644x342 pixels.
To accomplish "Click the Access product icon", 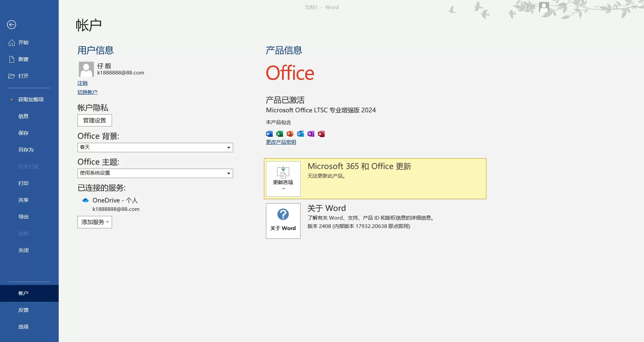I will tap(321, 134).
